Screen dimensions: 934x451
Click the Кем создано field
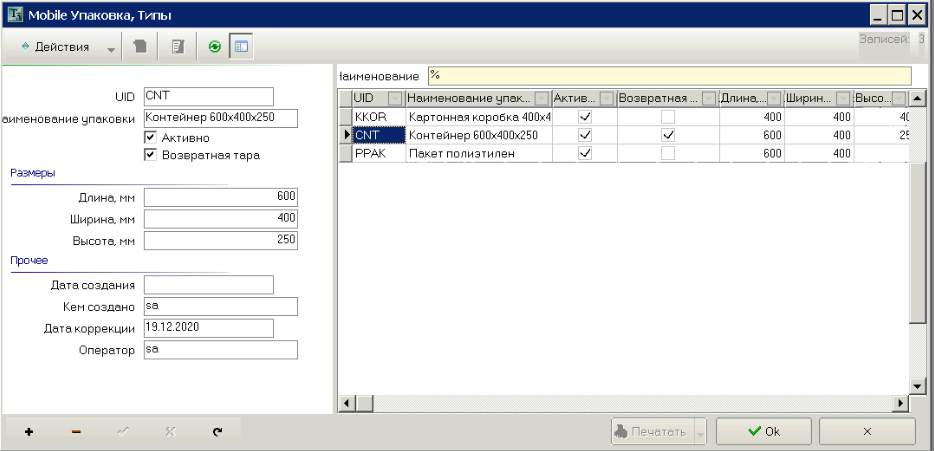[220, 307]
